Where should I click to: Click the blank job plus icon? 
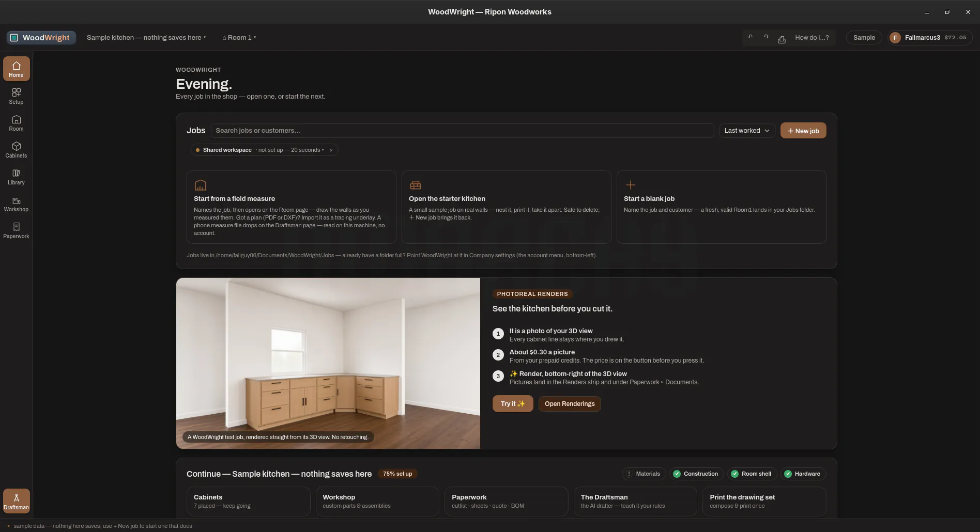point(630,185)
